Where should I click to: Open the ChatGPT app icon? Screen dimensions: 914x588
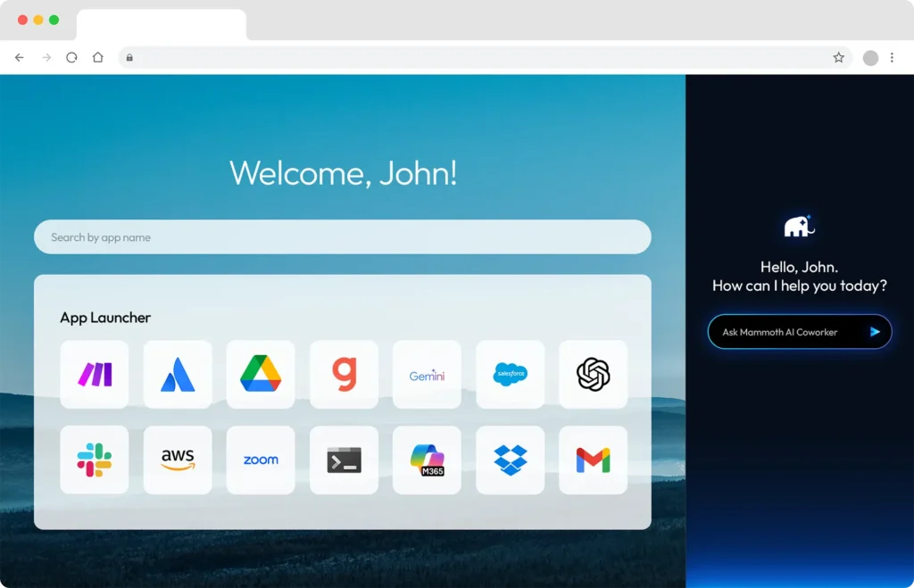[593, 375]
